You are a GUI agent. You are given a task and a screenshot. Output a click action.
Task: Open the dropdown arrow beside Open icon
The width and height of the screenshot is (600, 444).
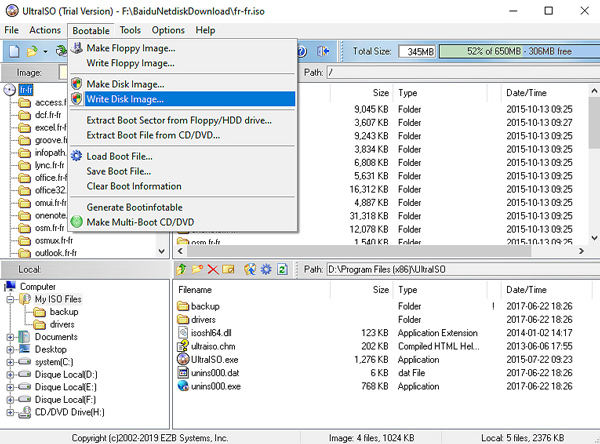[47, 50]
